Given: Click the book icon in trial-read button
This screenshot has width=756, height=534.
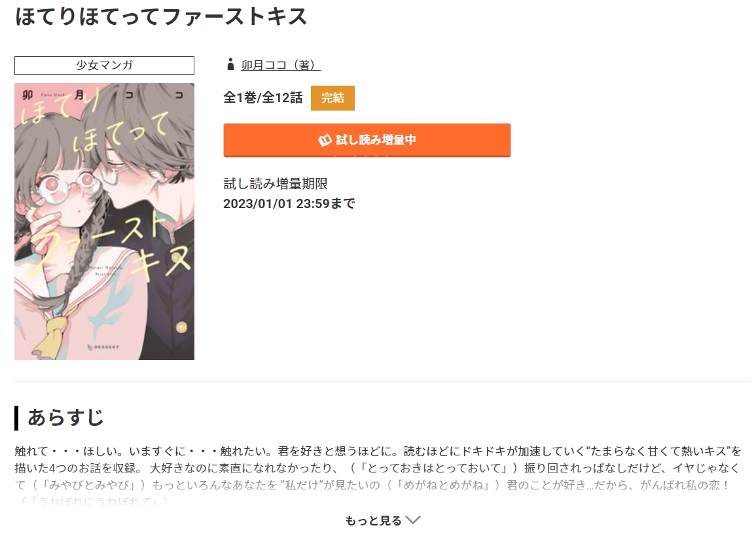Looking at the screenshot, I should point(325,140).
